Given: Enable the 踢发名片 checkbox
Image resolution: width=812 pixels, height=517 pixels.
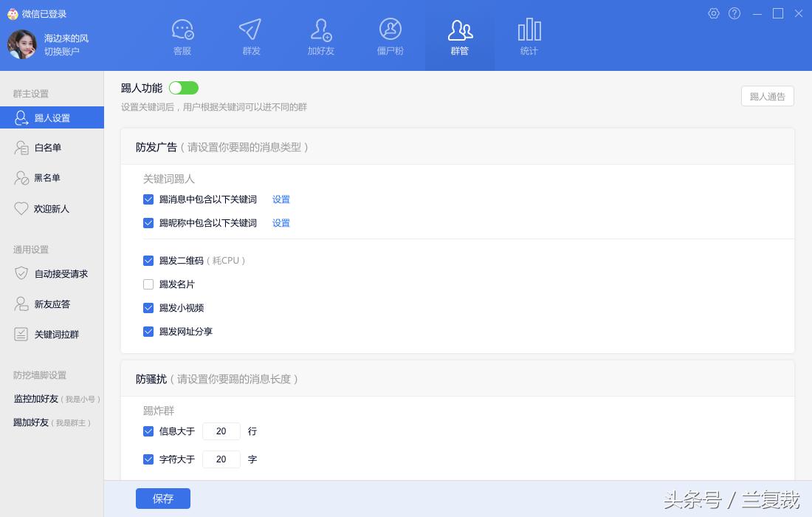Looking at the screenshot, I should click(x=148, y=284).
